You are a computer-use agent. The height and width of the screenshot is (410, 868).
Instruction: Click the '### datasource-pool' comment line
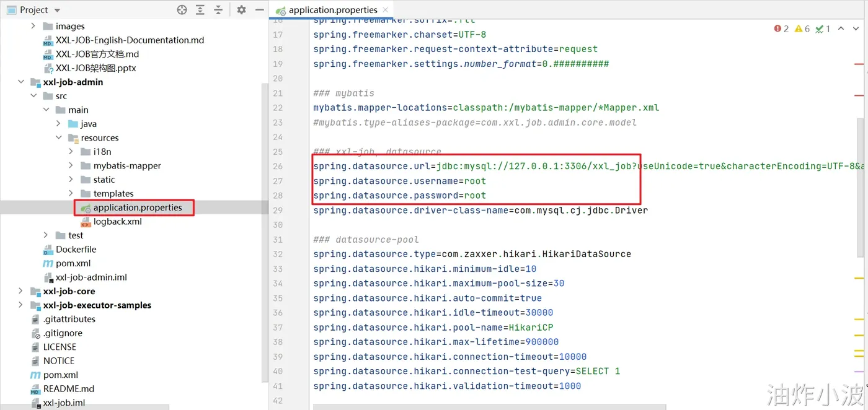(x=366, y=239)
